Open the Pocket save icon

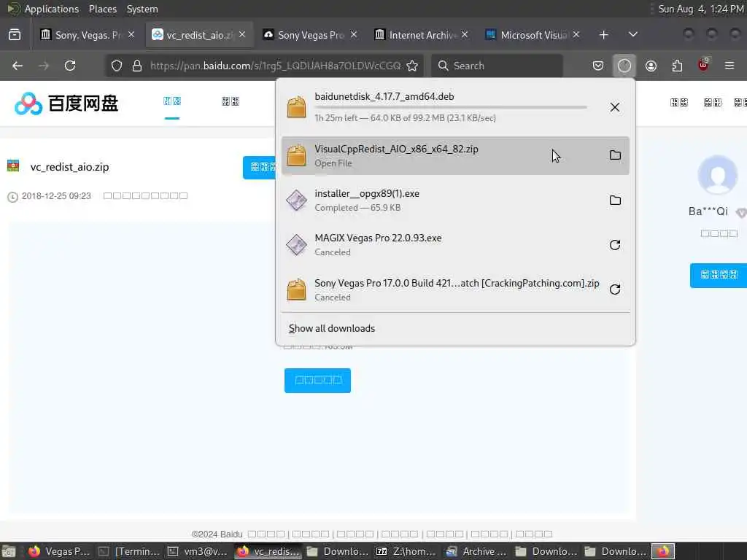[598, 66]
